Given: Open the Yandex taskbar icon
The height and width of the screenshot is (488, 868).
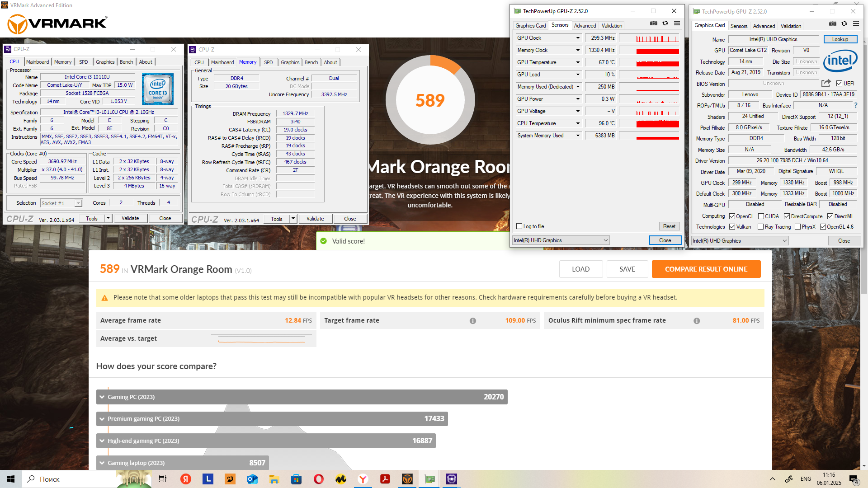Looking at the screenshot, I should 186,479.
